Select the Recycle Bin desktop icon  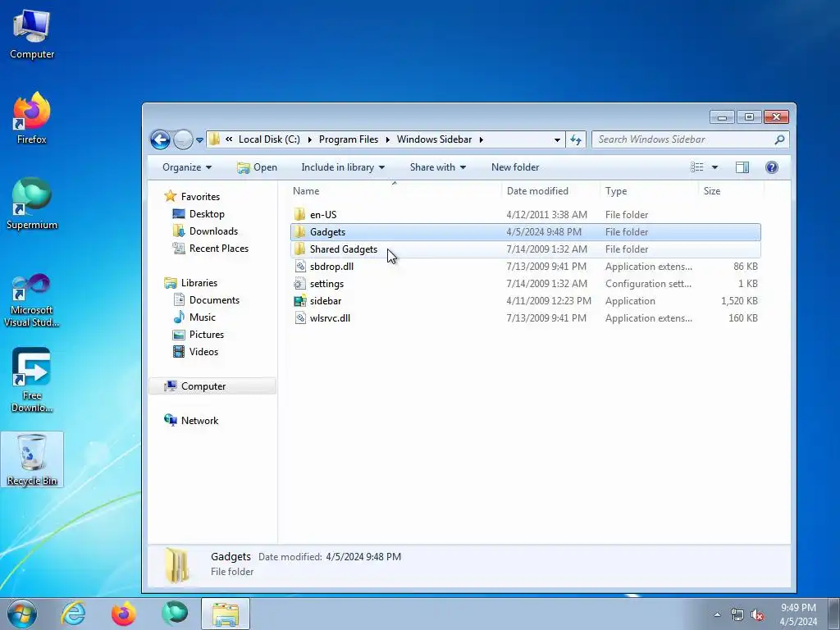coord(32,459)
